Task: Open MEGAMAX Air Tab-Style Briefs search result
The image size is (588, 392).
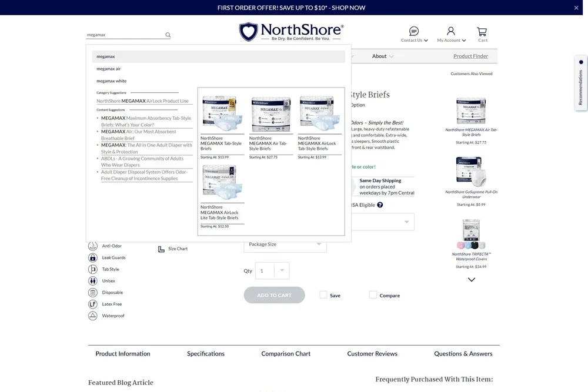Action: click(270, 128)
